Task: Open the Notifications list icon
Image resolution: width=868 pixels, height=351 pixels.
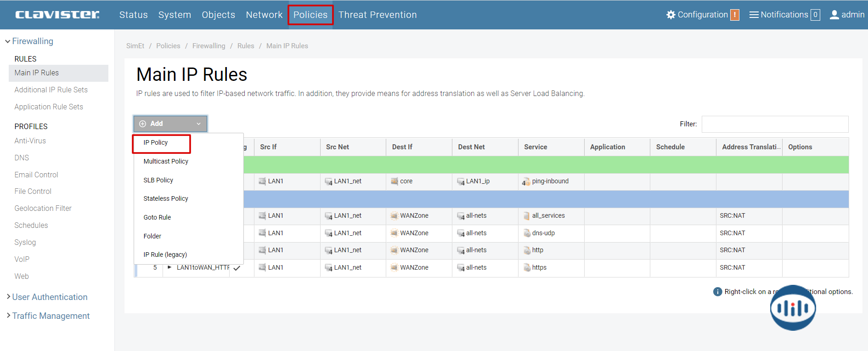Action: coord(754,15)
